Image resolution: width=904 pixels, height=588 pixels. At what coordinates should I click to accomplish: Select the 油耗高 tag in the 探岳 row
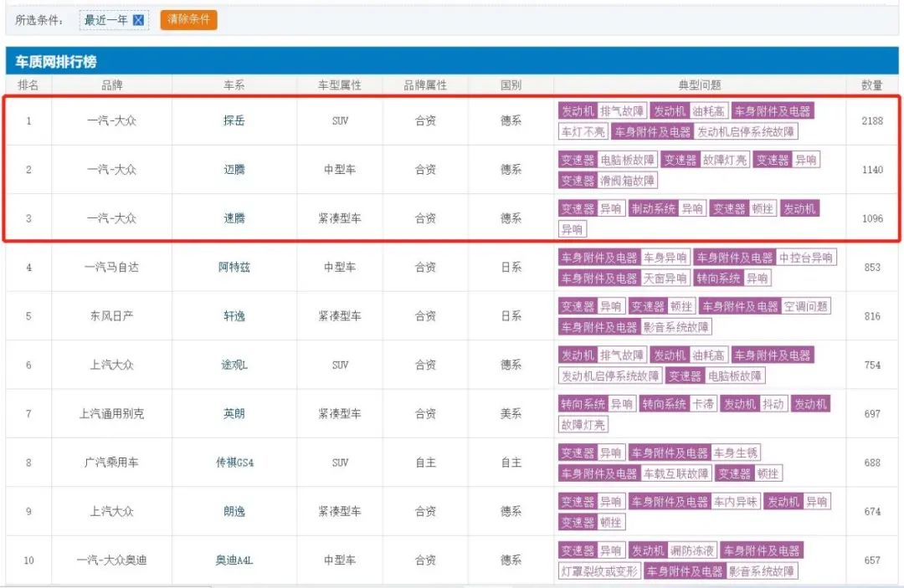[x=708, y=111]
